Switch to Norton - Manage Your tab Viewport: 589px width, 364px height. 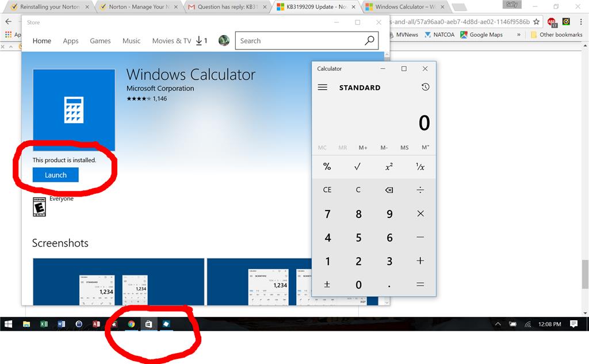pyautogui.click(x=139, y=7)
